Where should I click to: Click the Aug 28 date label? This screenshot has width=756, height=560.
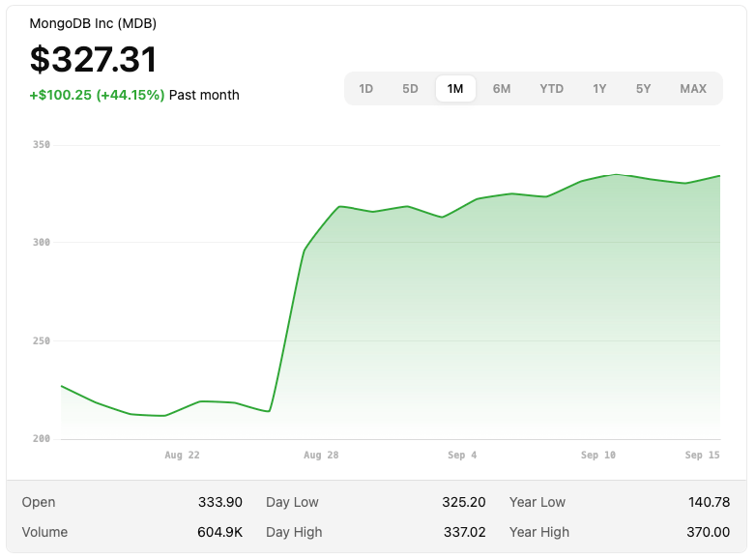click(321, 455)
